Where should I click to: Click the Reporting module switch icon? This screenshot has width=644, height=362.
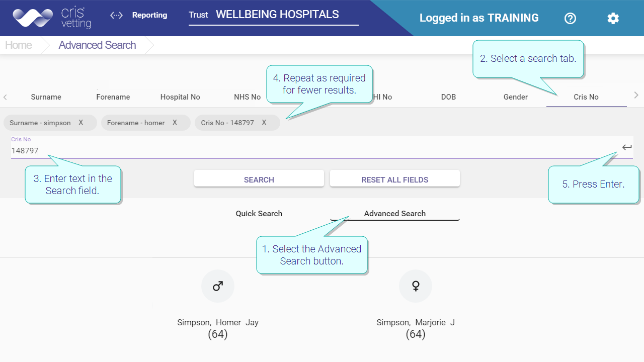[x=116, y=15]
